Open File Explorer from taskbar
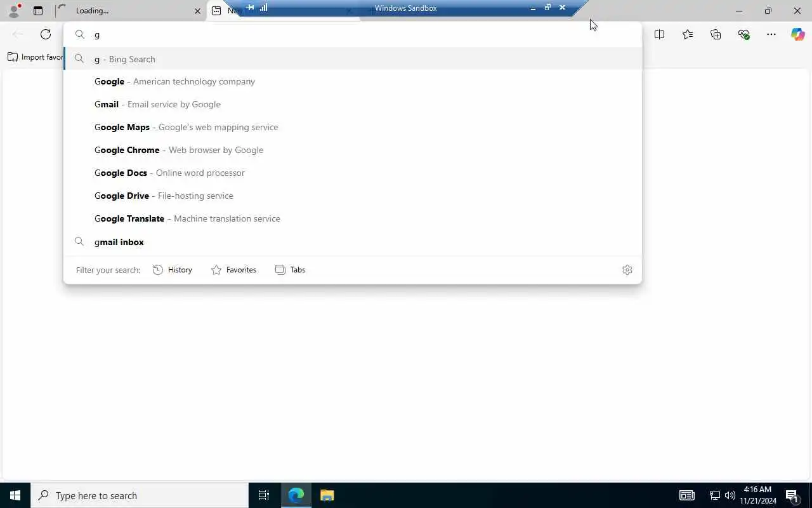 pos(327,495)
